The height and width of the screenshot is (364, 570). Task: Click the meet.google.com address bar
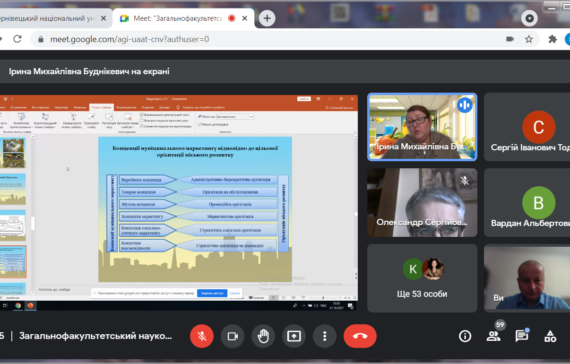[269, 39]
